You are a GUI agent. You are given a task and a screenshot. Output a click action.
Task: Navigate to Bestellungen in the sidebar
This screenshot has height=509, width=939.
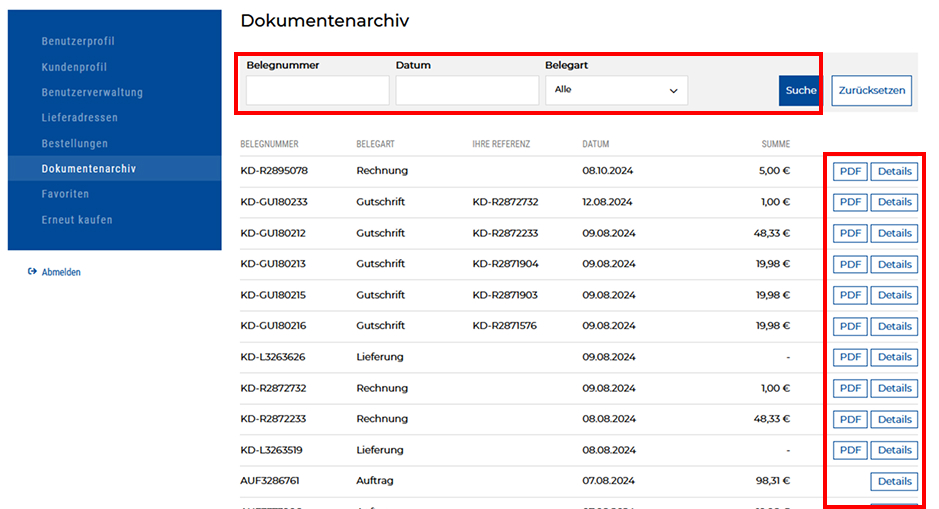[x=74, y=144]
